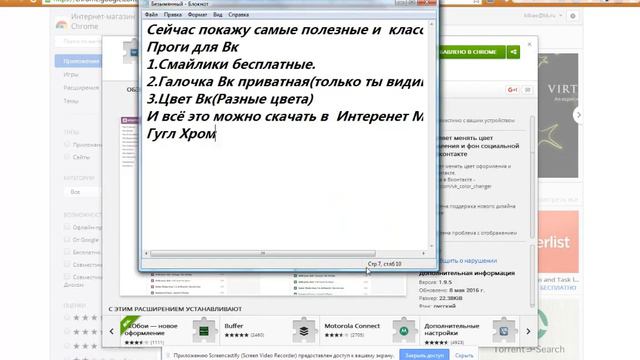Click the 'Стр 7, стлб 10' status bar entry
The width and height of the screenshot is (640, 360).
pyautogui.click(x=384, y=264)
